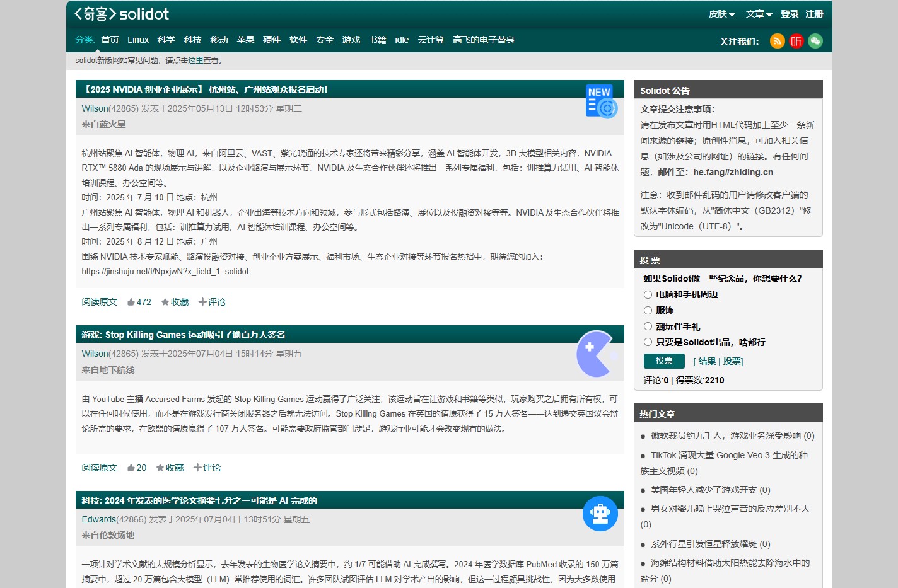898x588 pixels.
Task: Submit the poll with 投票 button
Action: pos(664,360)
